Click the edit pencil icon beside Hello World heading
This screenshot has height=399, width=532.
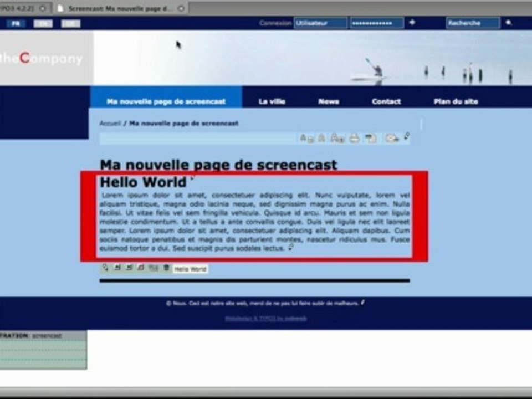point(193,178)
